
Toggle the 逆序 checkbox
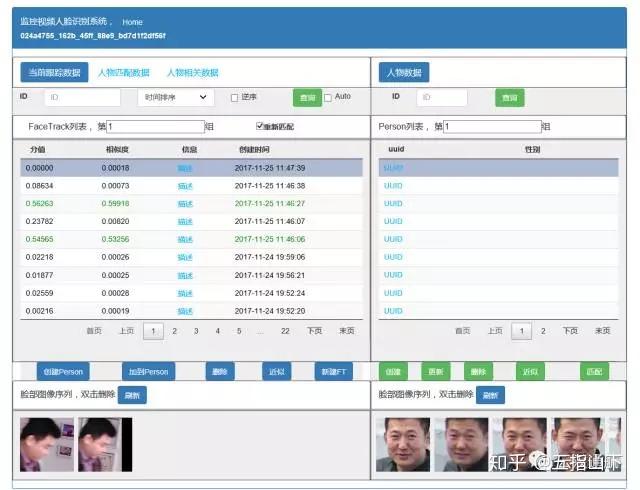point(234,98)
